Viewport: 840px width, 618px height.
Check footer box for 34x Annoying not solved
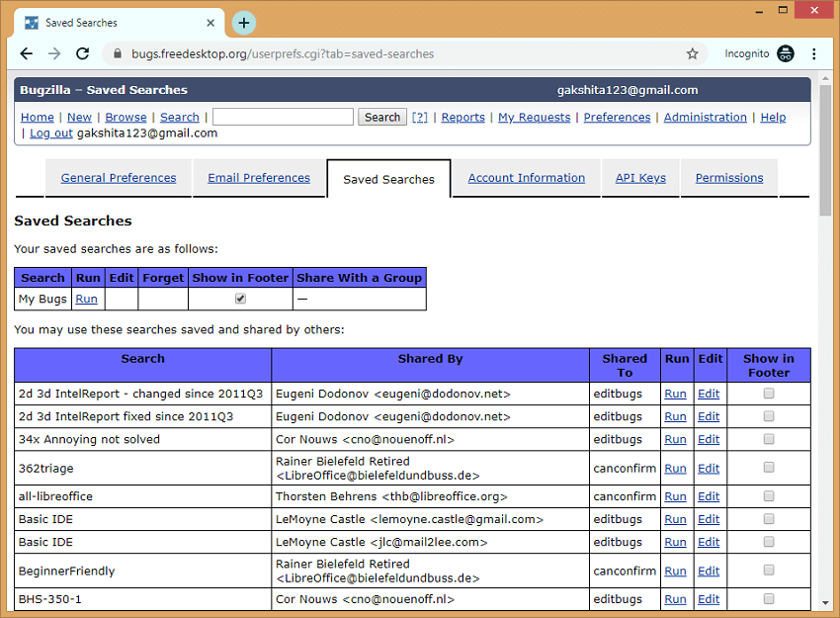point(769,439)
